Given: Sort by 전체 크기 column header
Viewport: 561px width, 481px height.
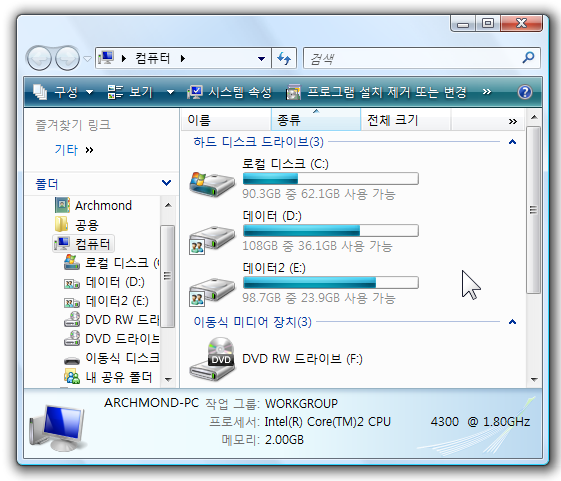Looking at the screenshot, I should tap(406, 120).
